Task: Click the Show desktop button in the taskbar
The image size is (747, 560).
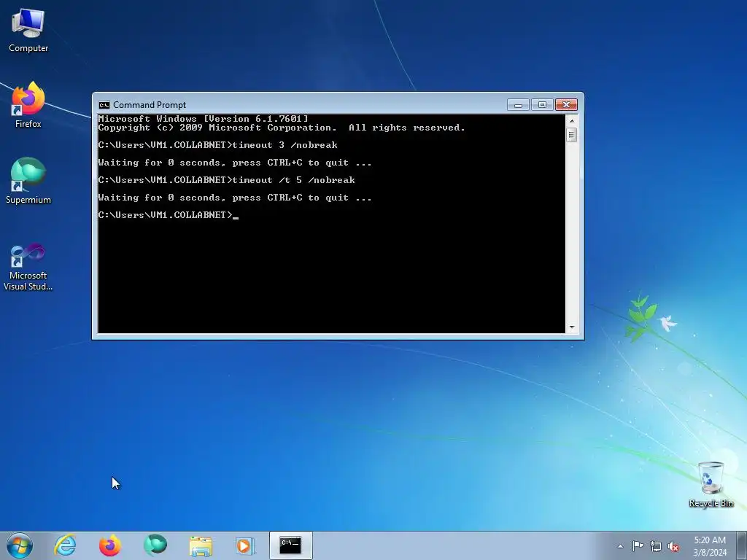Action: click(742, 545)
